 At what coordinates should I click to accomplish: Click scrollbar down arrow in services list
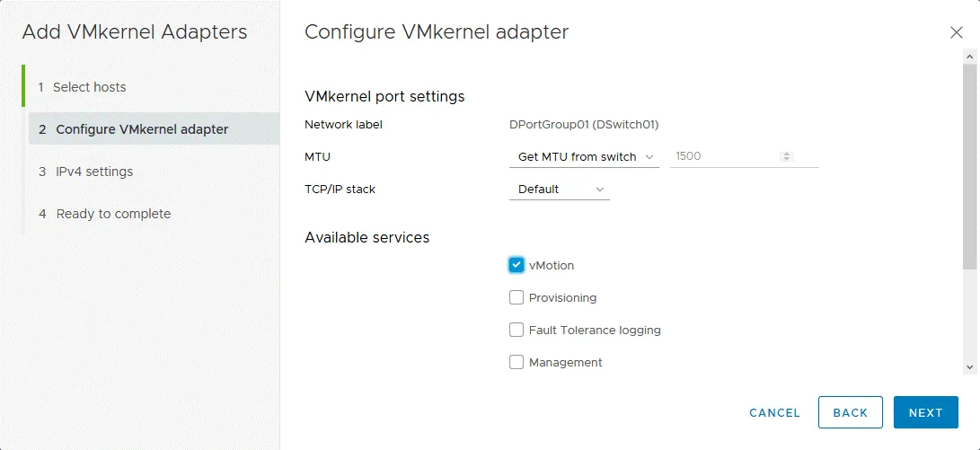(x=970, y=366)
